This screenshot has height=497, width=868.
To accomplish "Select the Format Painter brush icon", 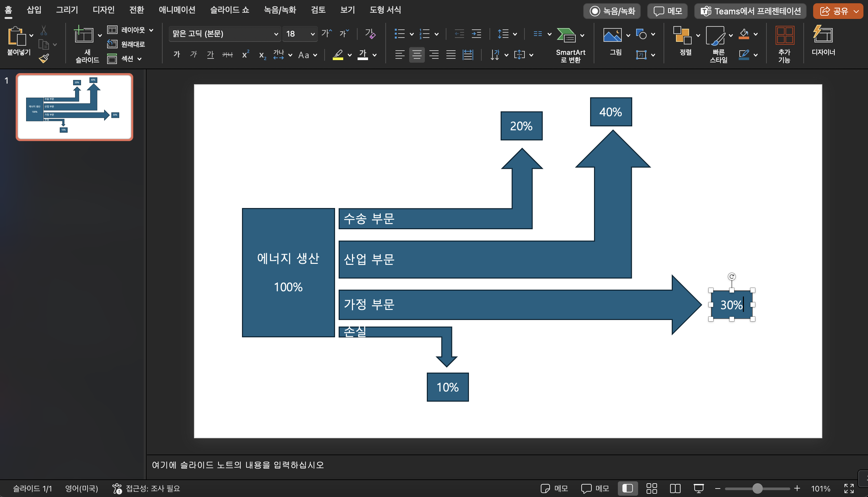I will 44,58.
